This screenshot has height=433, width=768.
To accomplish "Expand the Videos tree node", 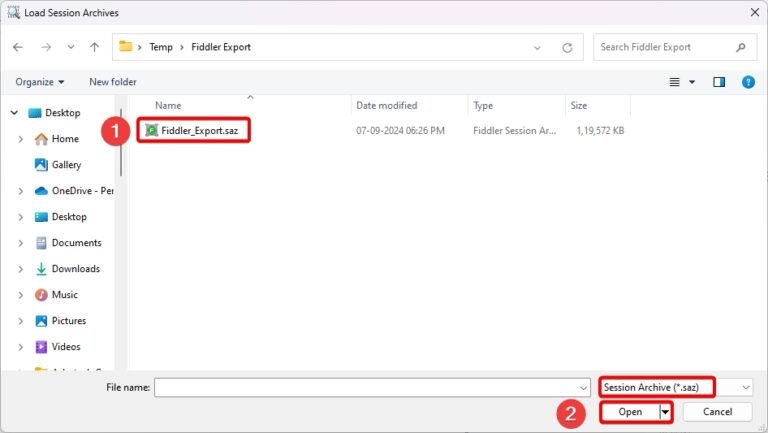I will (x=21, y=347).
